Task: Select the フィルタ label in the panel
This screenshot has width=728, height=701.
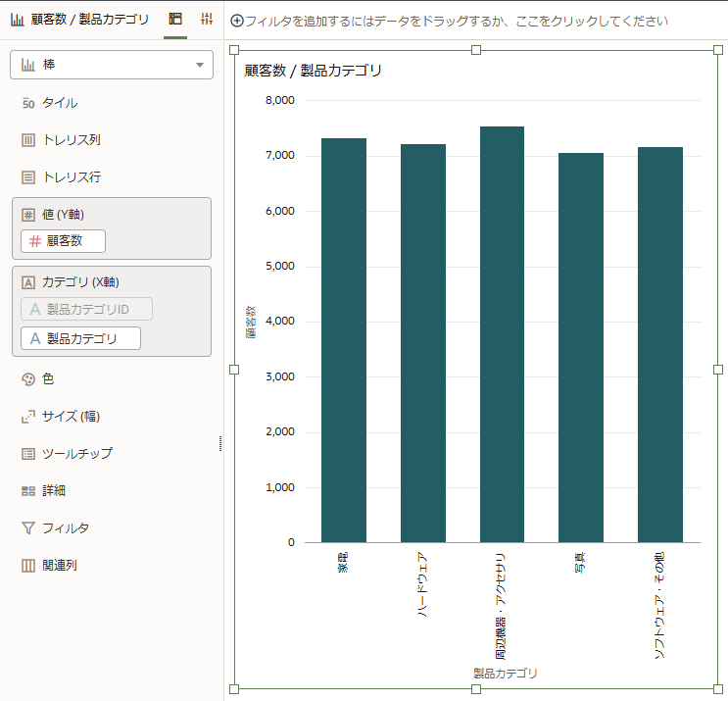Action: coord(66,528)
